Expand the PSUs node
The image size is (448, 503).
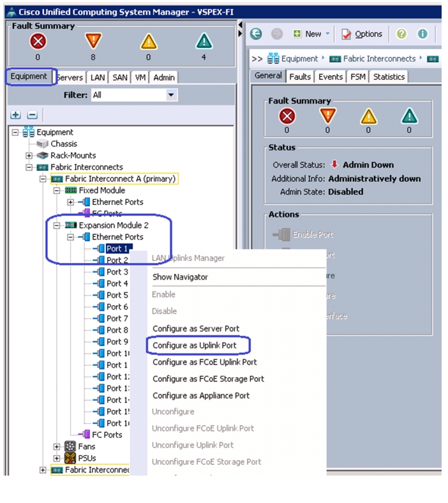point(56,458)
